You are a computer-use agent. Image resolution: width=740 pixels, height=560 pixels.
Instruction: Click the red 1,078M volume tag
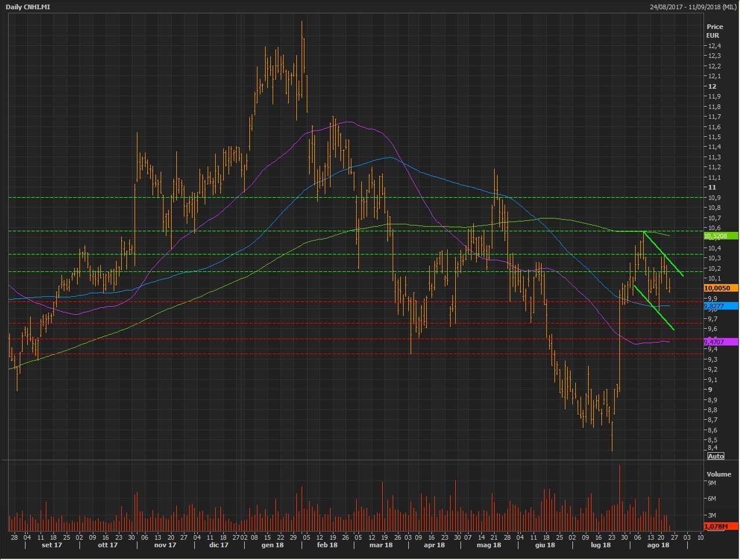pyautogui.click(x=720, y=526)
